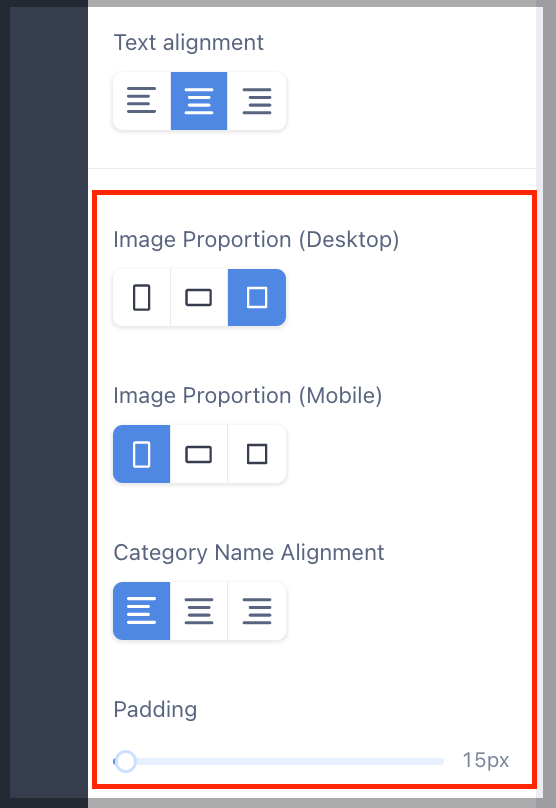Viewport: 556px width, 808px height.
Task: Choose square Image Proportion for Mobile
Action: click(x=257, y=454)
